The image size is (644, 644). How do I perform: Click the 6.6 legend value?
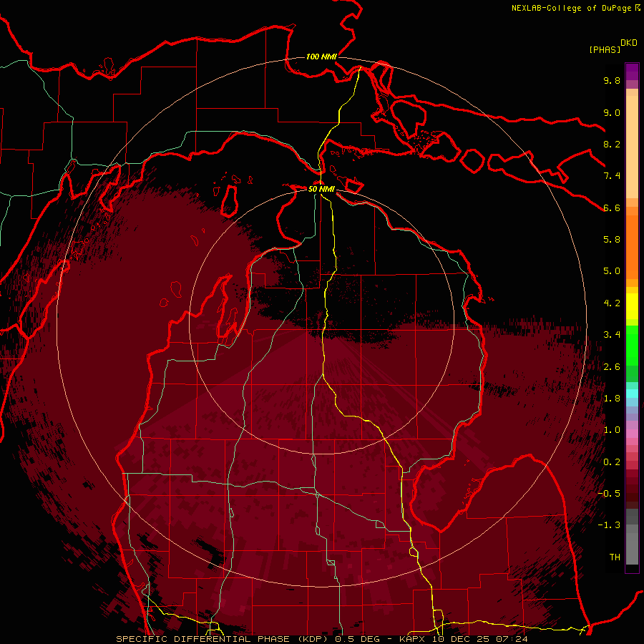point(612,208)
